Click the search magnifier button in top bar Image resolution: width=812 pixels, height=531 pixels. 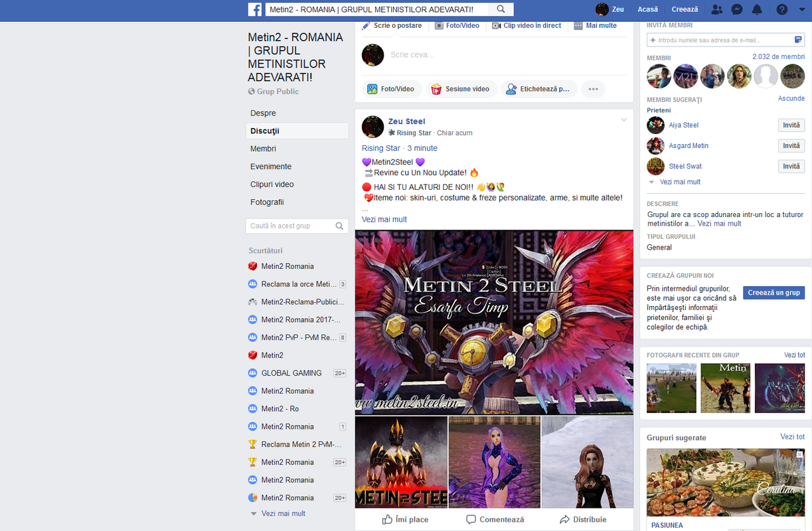[501, 9]
